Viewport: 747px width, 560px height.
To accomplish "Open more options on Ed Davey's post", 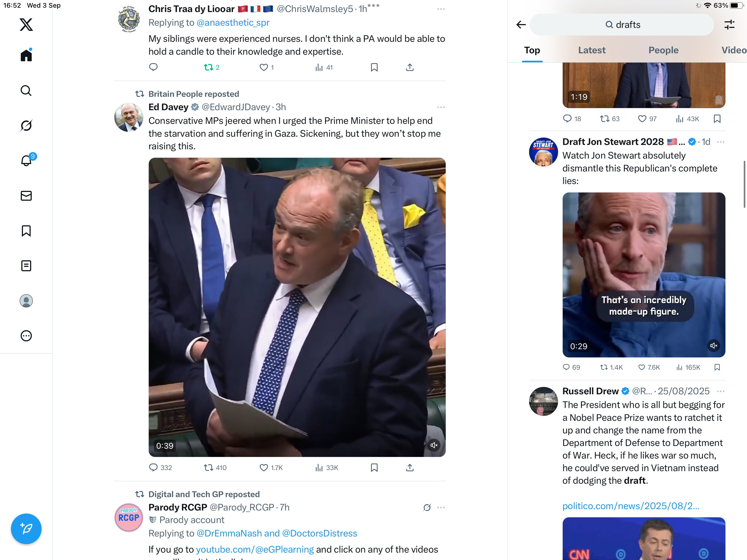I will point(441,107).
